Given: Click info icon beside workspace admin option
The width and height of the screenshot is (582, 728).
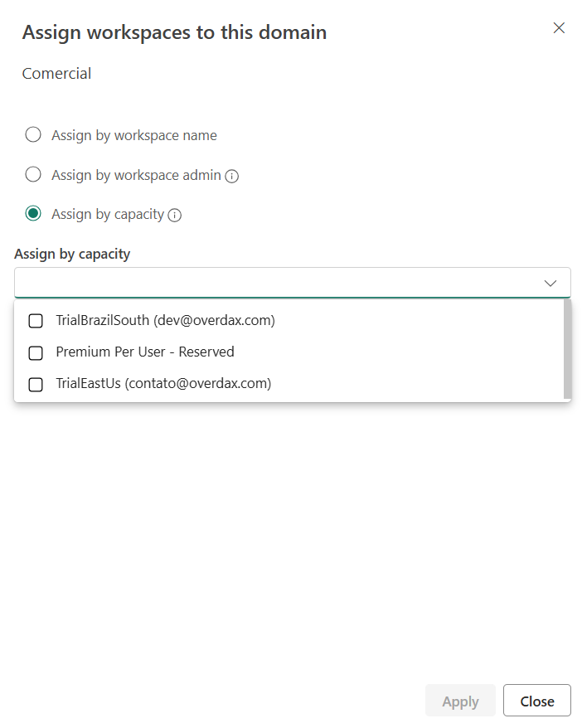Looking at the screenshot, I should pyautogui.click(x=232, y=176).
